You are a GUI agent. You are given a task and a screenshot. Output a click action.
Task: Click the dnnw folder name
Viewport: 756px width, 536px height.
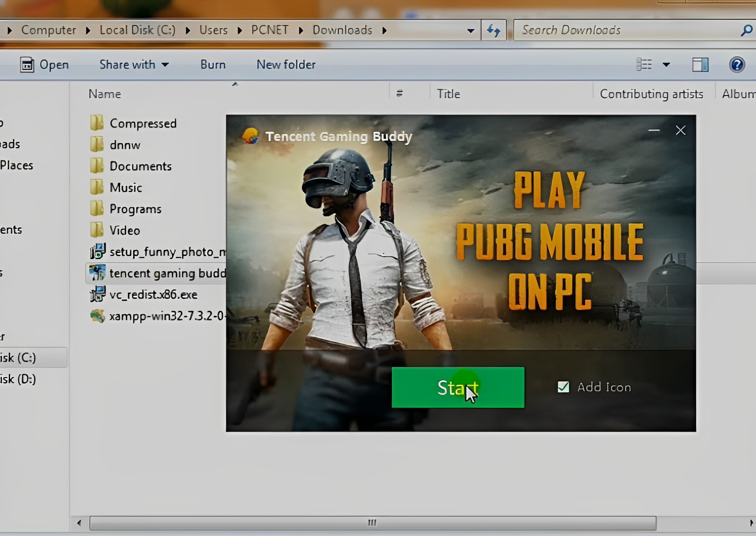[x=125, y=145]
